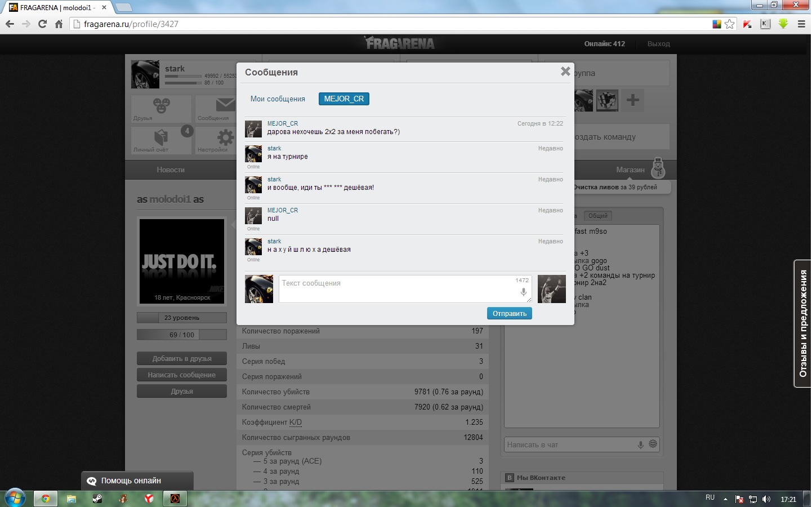Click the RU language indicator

point(710,498)
